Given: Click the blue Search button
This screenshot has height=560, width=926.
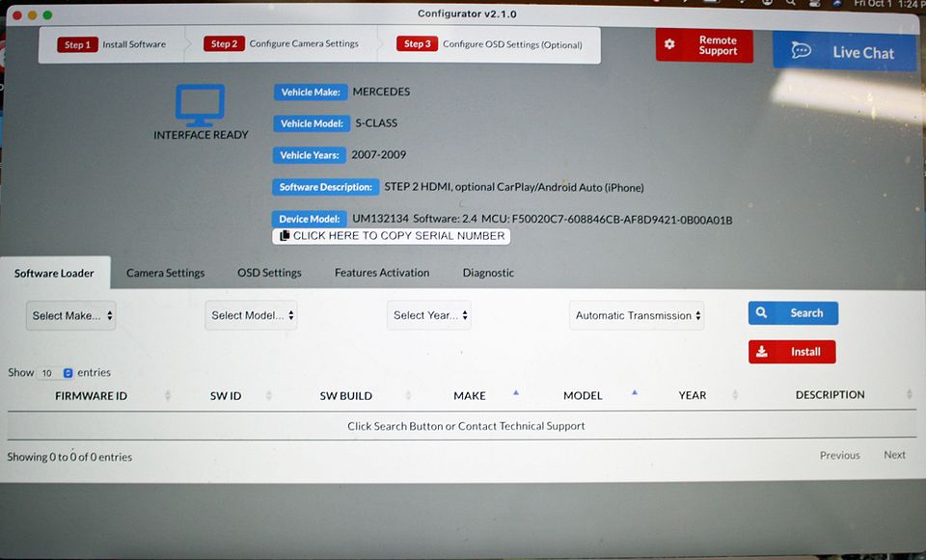Looking at the screenshot, I should (793, 312).
